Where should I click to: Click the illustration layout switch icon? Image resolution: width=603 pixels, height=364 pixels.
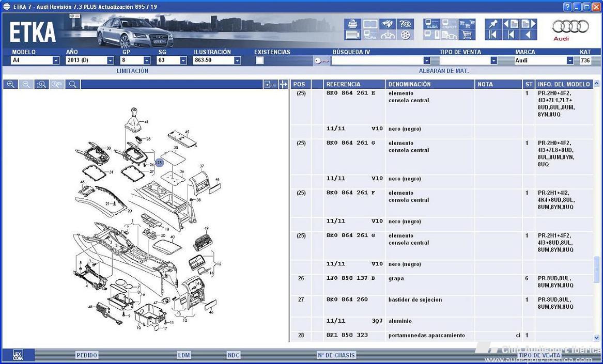click(x=271, y=84)
